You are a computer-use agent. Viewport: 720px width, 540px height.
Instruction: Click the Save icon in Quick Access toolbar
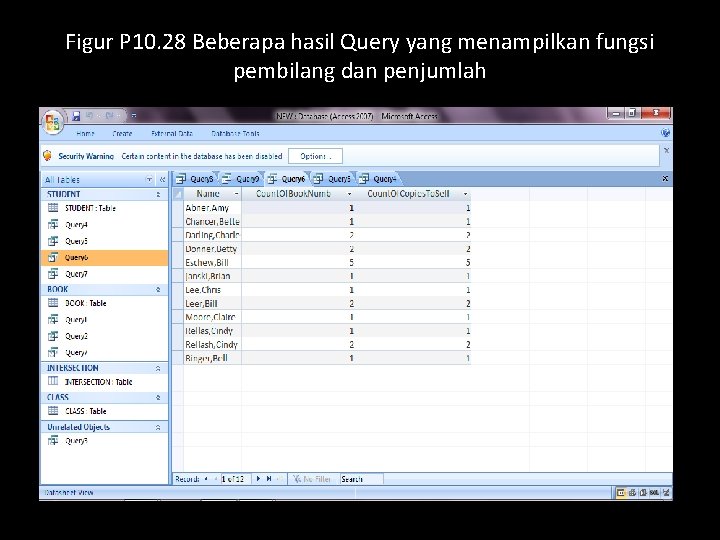point(76,116)
